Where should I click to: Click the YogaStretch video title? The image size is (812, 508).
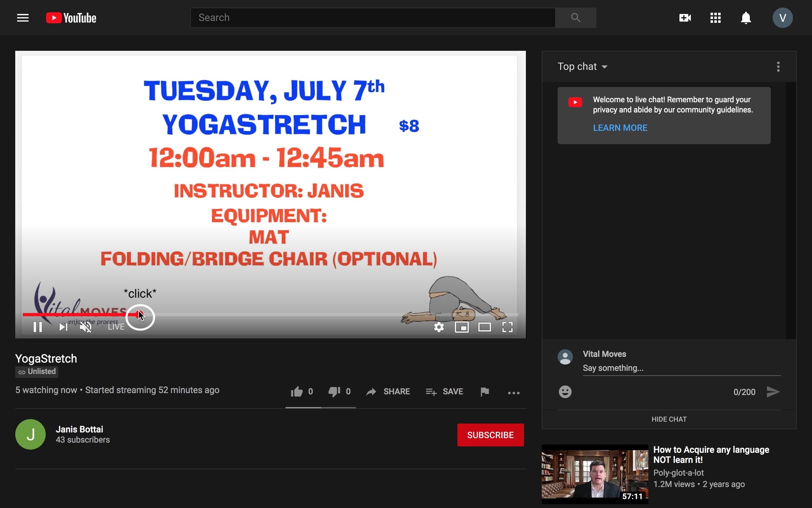(46, 358)
